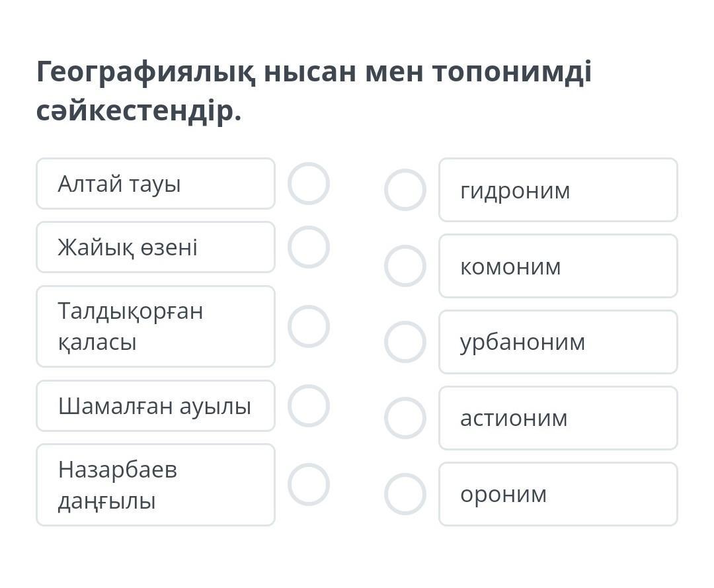The height and width of the screenshot is (588, 714).
Task: Select the circle next to астионим
Action: [x=405, y=418]
